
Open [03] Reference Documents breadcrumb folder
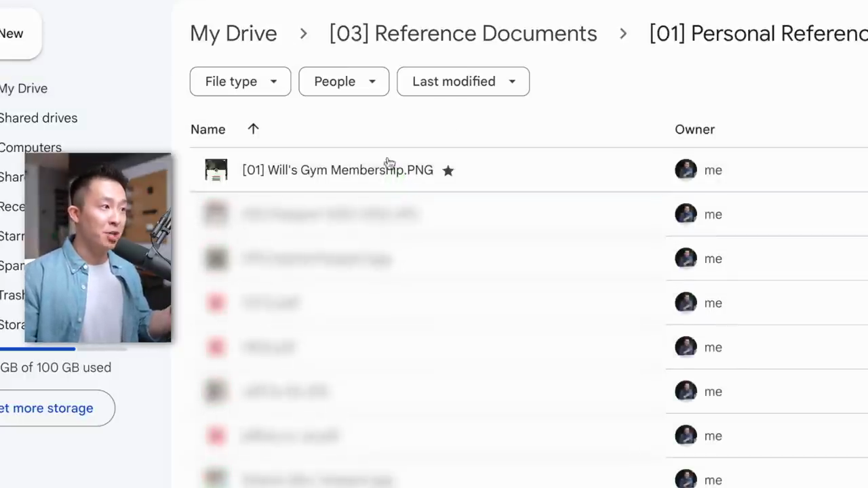click(463, 33)
